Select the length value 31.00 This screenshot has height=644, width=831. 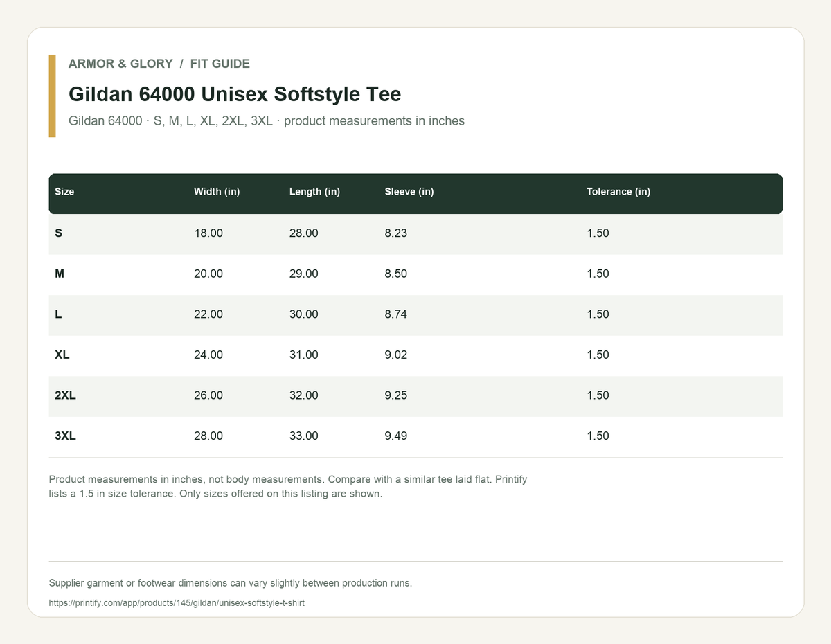pos(304,355)
